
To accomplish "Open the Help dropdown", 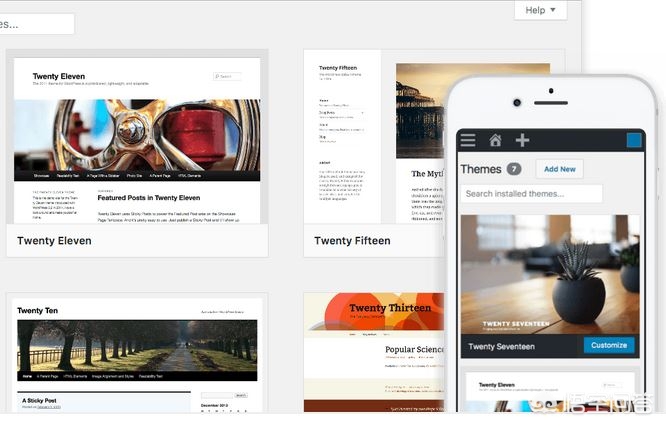I will [x=540, y=10].
